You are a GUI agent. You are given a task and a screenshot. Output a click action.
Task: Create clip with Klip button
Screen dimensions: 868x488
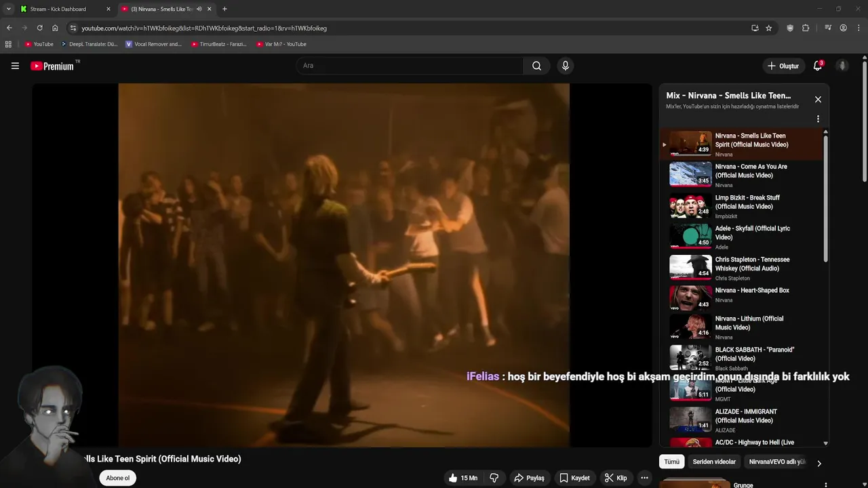616,478
